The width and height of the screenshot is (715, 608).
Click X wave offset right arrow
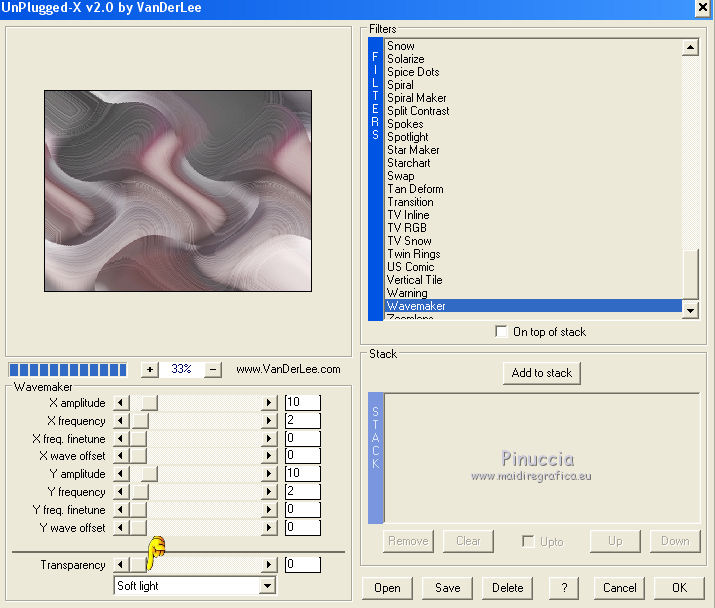pyautogui.click(x=269, y=456)
